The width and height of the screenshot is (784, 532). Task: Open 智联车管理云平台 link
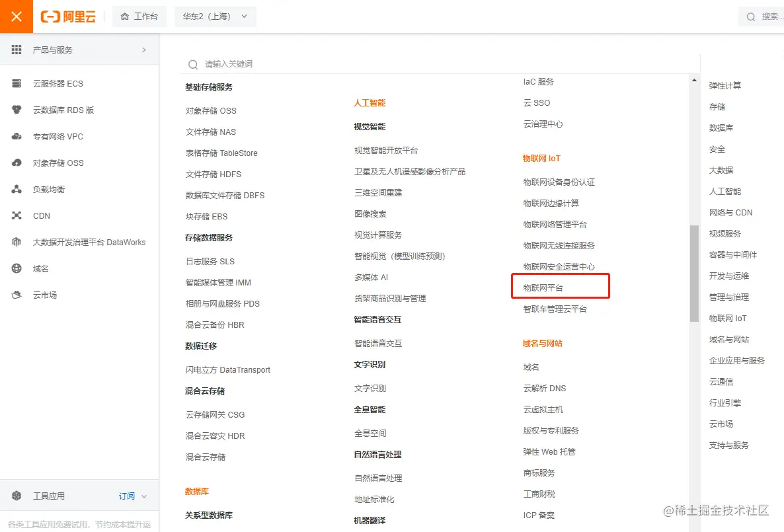(x=555, y=309)
